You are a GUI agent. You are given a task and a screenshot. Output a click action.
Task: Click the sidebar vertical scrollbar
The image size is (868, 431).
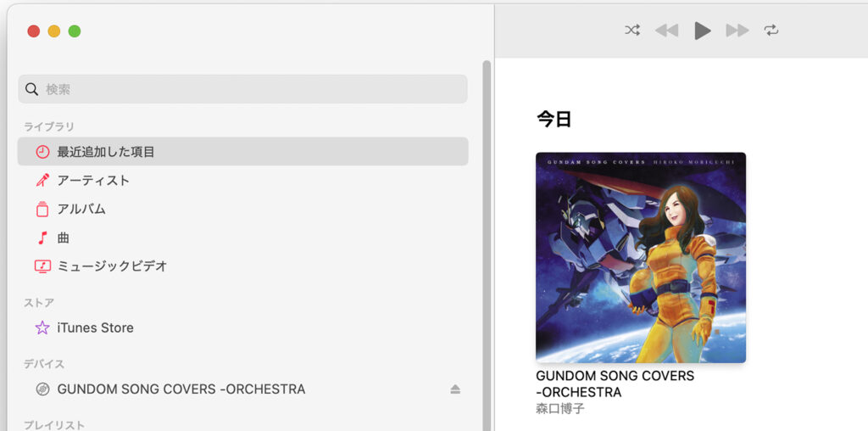click(487, 243)
